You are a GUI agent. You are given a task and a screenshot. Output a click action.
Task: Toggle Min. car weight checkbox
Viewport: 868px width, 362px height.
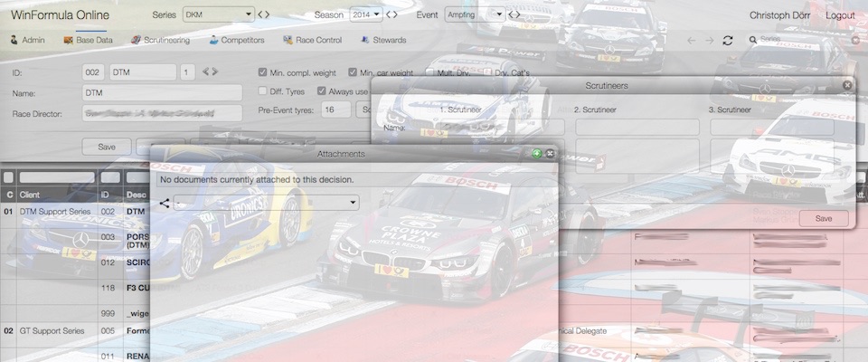[x=353, y=72]
